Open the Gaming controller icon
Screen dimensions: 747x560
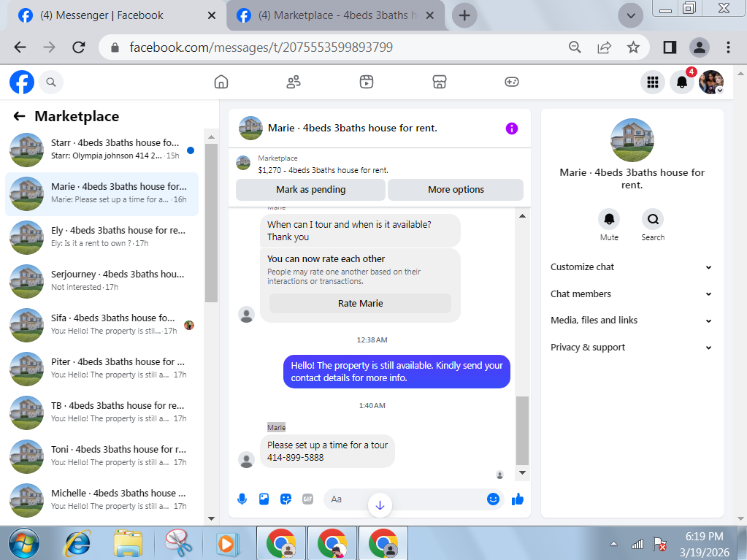512,82
